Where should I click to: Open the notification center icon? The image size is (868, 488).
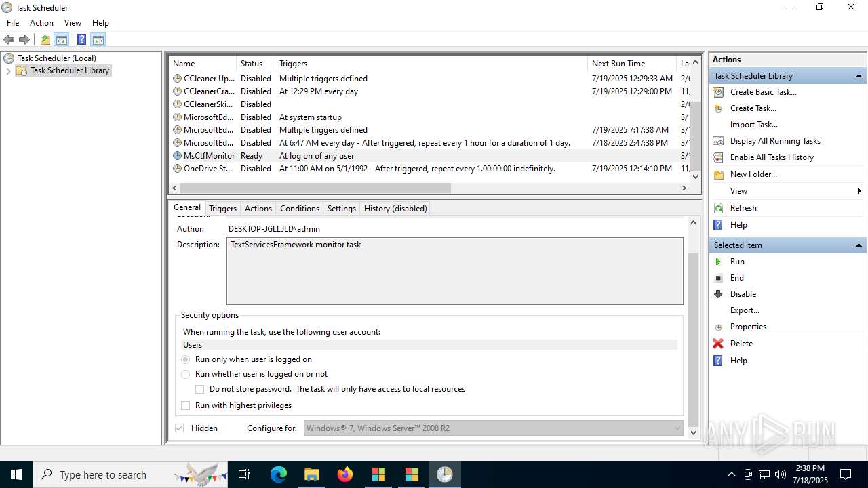[x=846, y=474]
